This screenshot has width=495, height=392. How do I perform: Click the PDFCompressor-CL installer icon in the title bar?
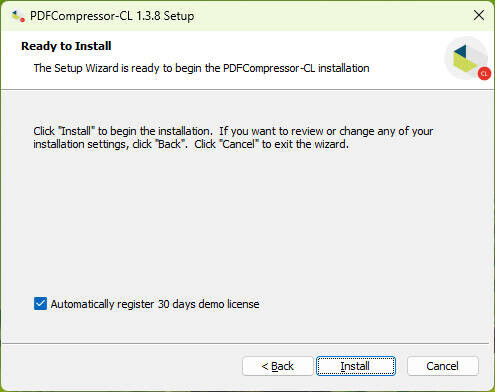point(18,16)
